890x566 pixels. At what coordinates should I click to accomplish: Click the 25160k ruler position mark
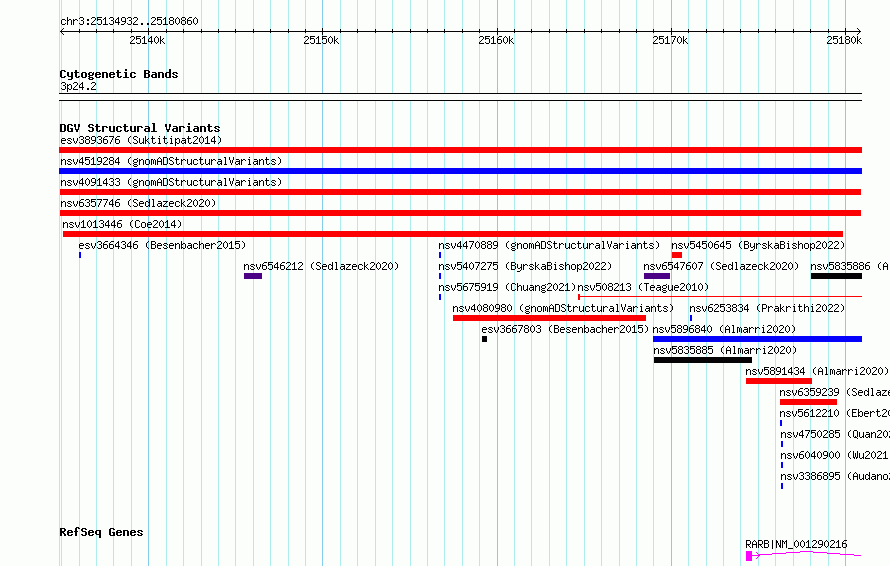pyautogui.click(x=496, y=40)
